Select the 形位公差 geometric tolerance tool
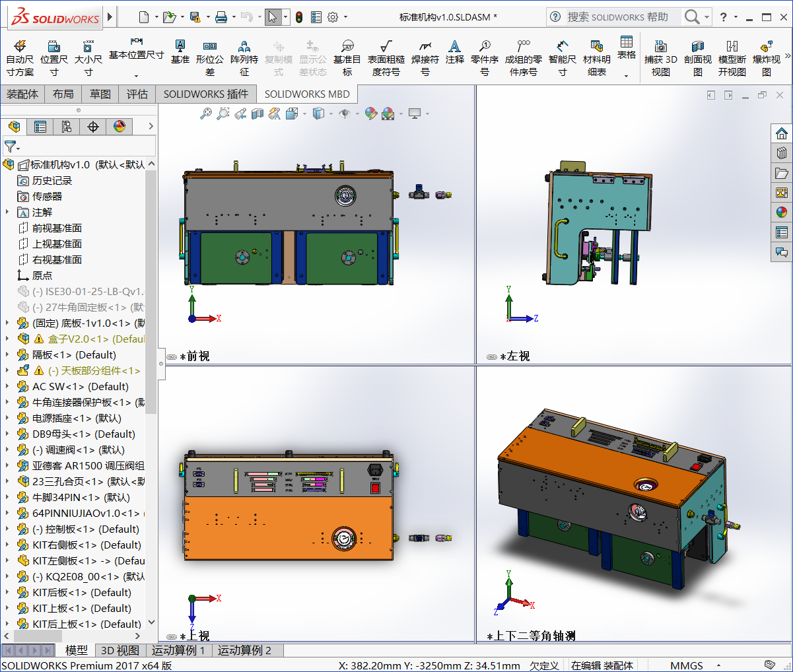 pyautogui.click(x=209, y=58)
